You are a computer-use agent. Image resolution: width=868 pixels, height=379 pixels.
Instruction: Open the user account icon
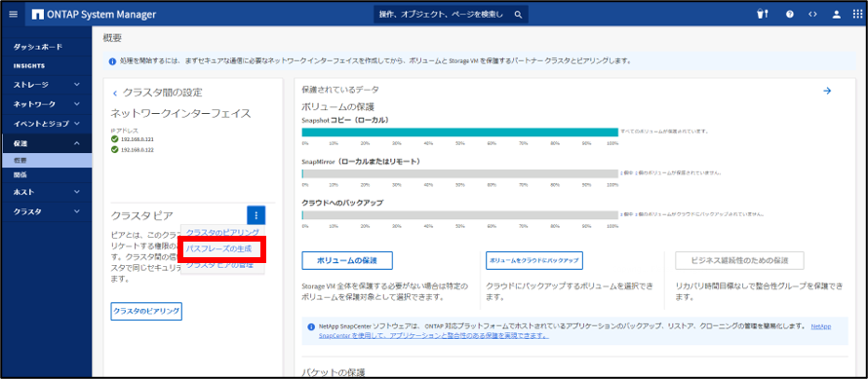pyautogui.click(x=837, y=15)
